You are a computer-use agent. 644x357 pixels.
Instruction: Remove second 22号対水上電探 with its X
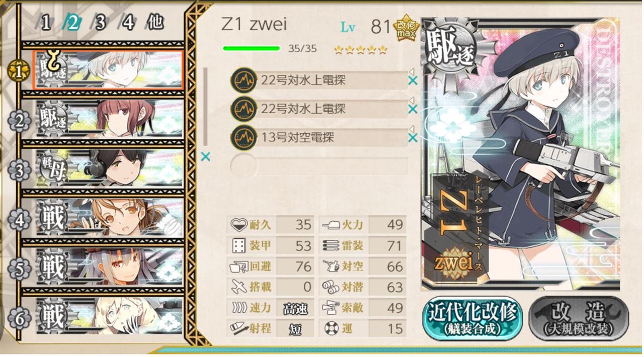point(413,109)
